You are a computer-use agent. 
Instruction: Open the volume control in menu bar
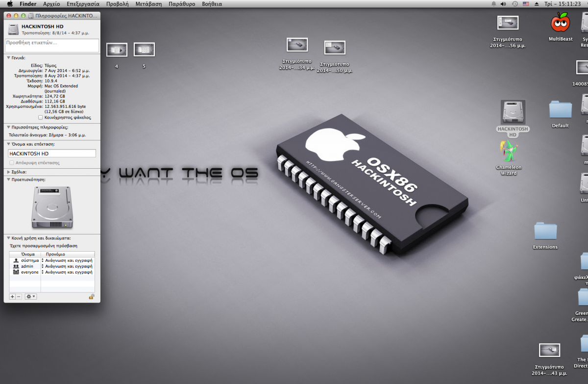(503, 3)
